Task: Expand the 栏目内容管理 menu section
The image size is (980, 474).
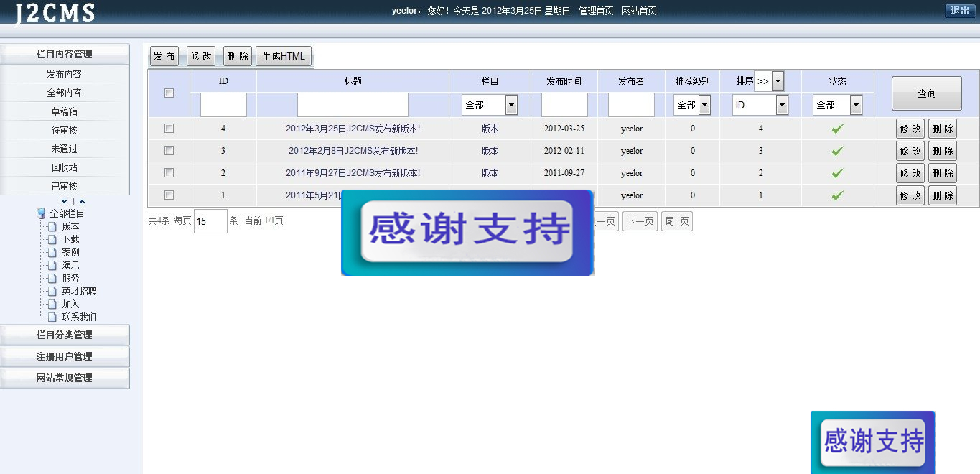Action: 65,54
